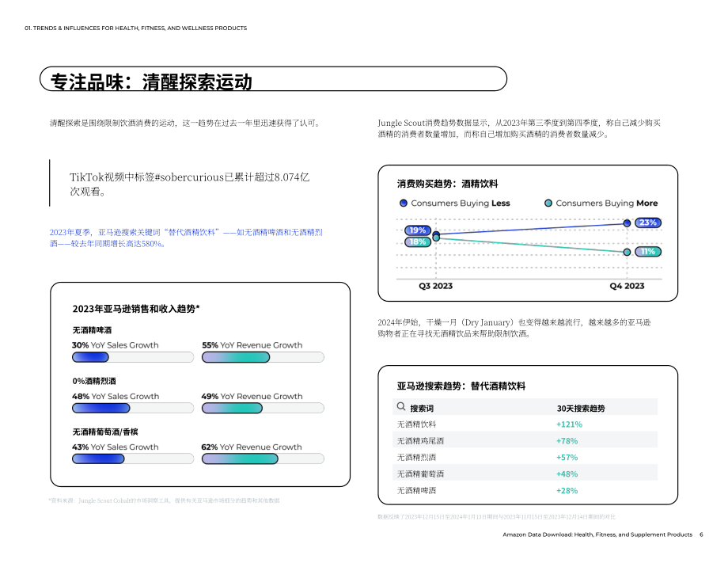Click the teal Q4 2023 data point
Screen dimensions: 728x563
click(x=628, y=253)
